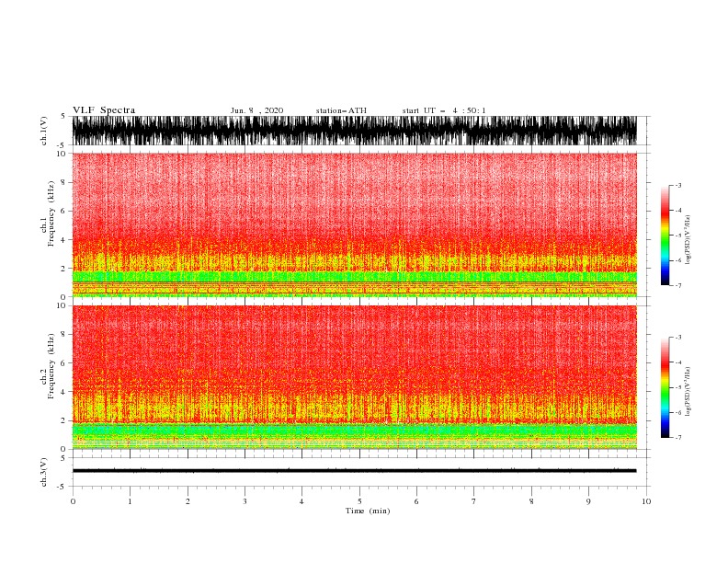Click the time axis tick label "9"

click(588, 501)
